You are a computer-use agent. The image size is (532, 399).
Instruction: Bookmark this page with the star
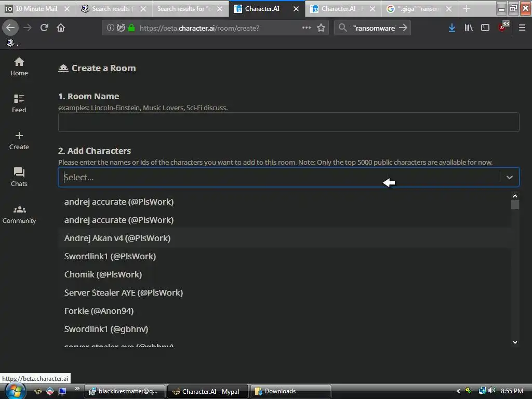[x=321, y=28]
